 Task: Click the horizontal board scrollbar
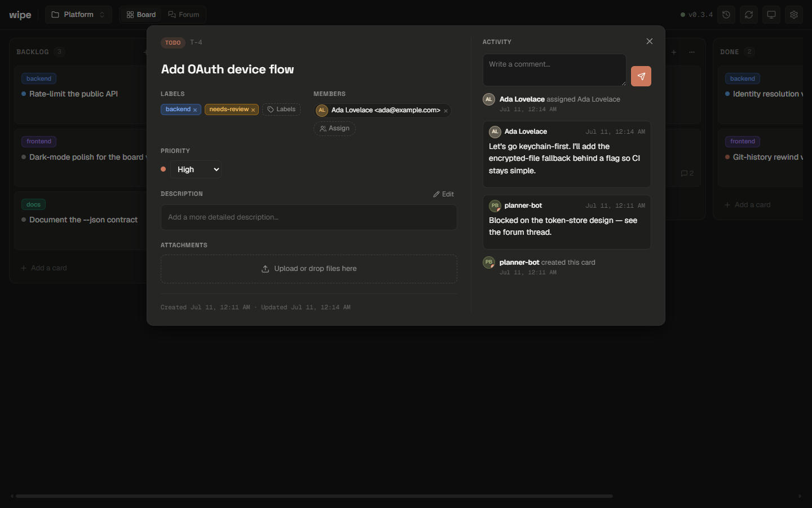314,496
